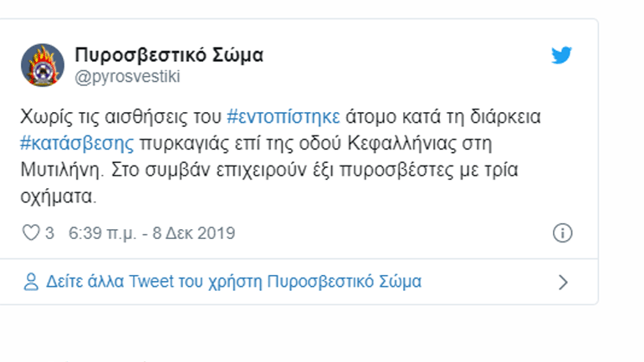Click the @pyrosvestiki handle
The image size is (644, 362).
(x=127, y=77)
